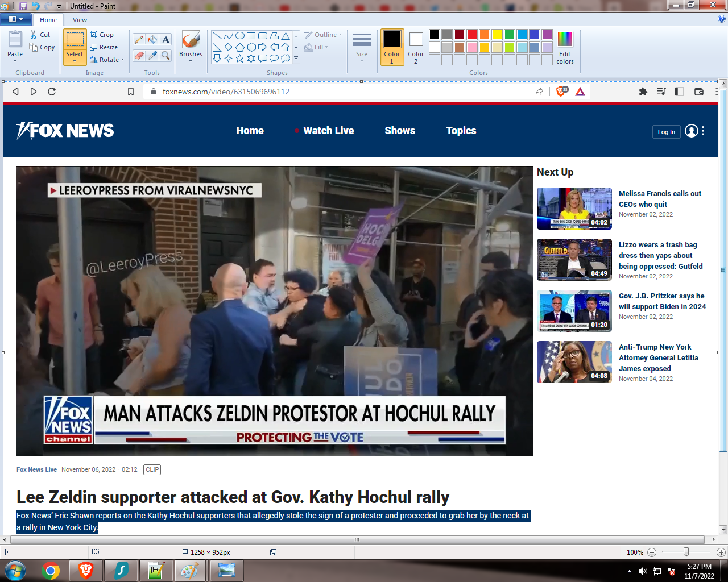Click the browser reload icon in screenshot

pyautogui.click(x=52, y=92)
